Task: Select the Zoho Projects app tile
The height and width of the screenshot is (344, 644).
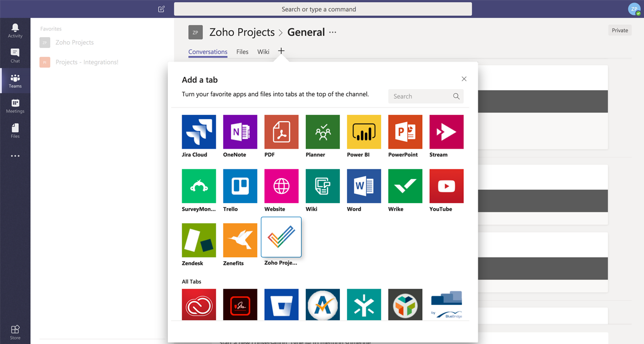Action: (x=281, y=237)
